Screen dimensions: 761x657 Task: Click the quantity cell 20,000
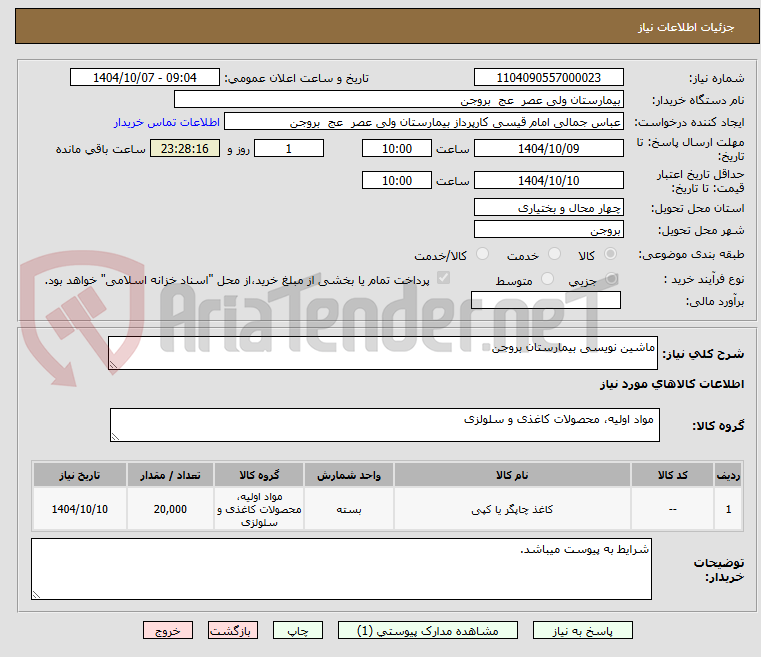pos(170,509)
